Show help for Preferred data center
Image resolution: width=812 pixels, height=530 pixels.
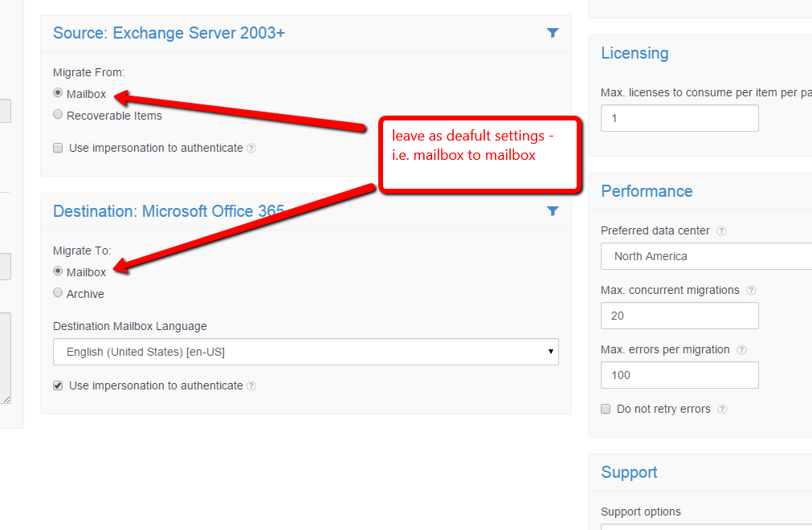[x=721, y=230]
